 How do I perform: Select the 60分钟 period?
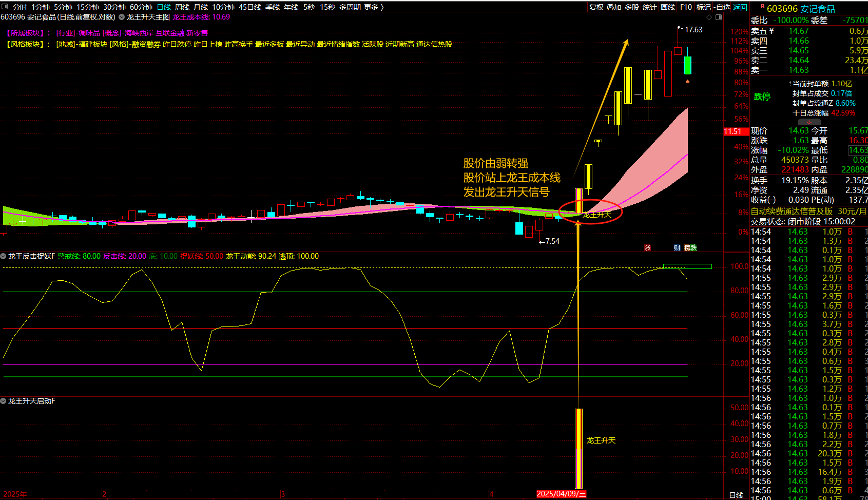point(141,7)
